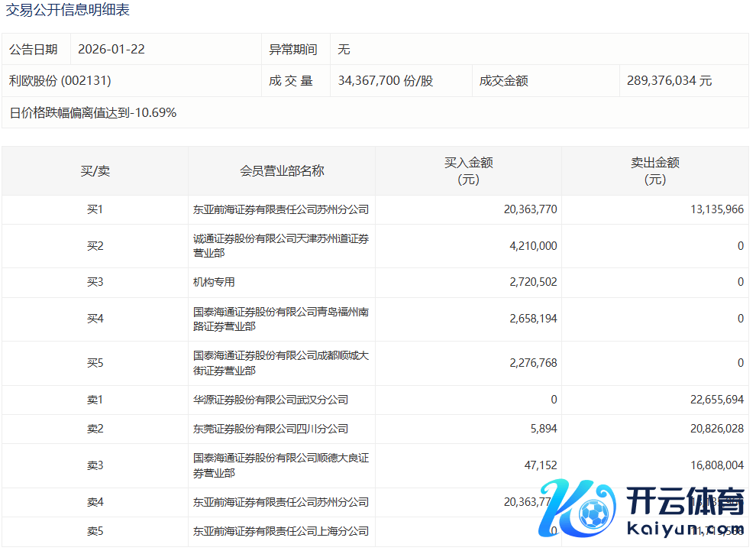Click the 日价格跌幅偏离值达到-10.69% row

click(x=93, y=112)
